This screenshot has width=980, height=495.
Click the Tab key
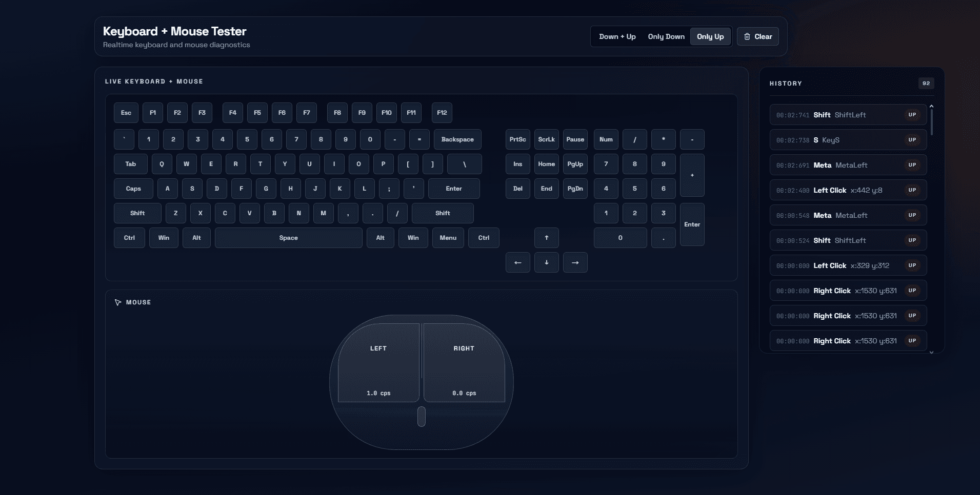[131, 164]
